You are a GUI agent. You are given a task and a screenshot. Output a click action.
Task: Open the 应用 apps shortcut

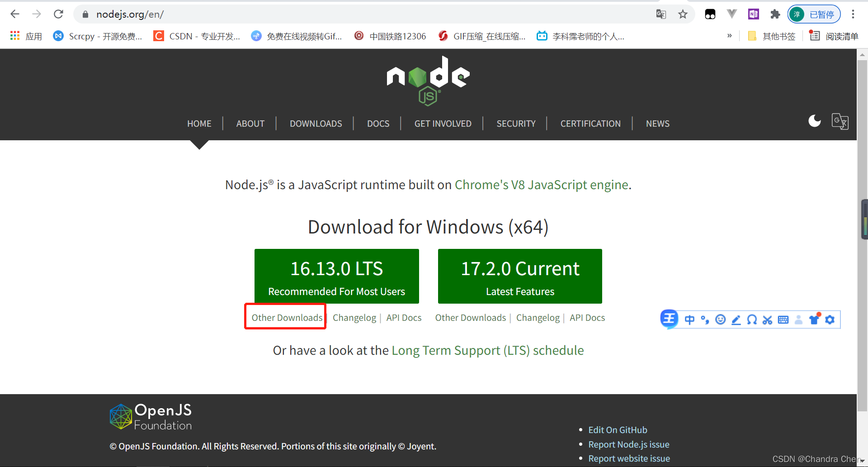(x=26, y=36)
